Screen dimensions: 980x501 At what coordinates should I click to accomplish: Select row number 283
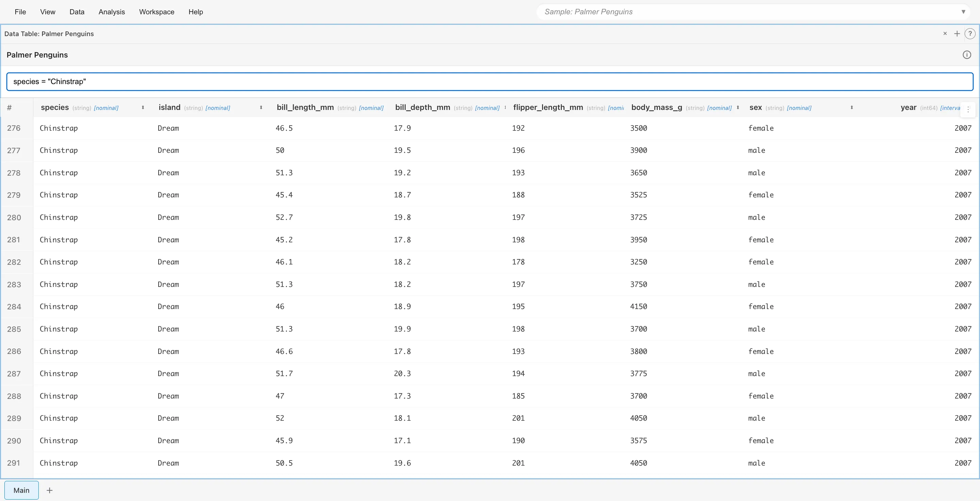click(14, 285)
